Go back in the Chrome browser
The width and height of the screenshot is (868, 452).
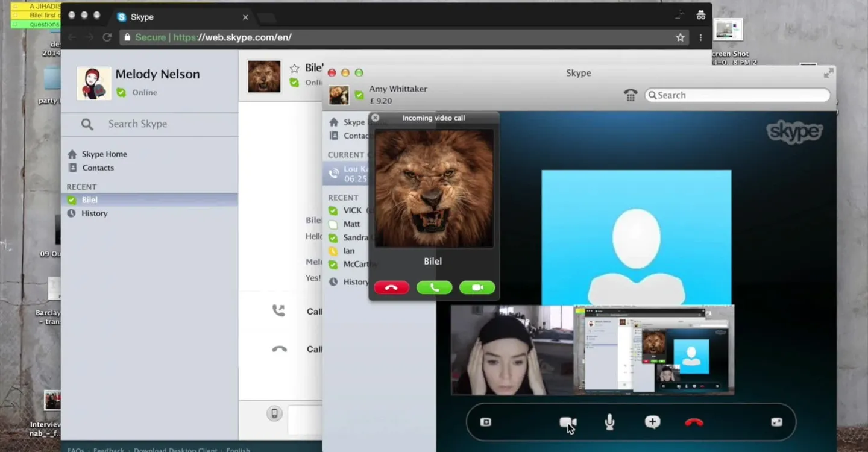[71, 37]
